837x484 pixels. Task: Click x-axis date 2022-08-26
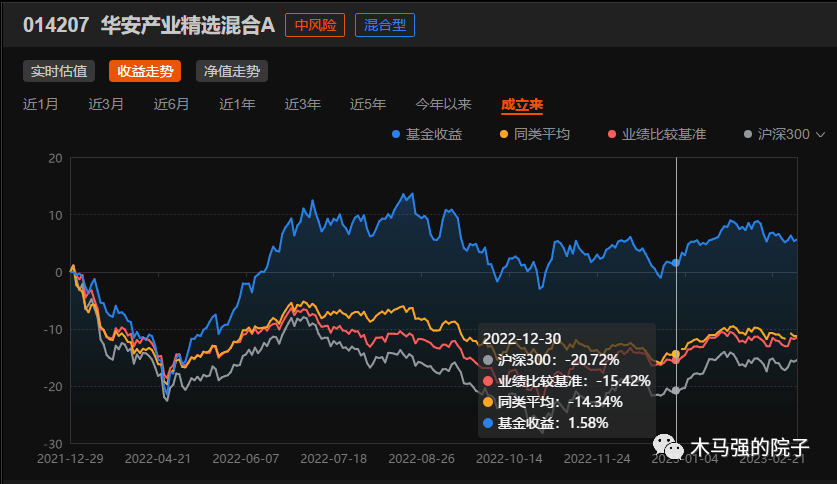[422, 459]
